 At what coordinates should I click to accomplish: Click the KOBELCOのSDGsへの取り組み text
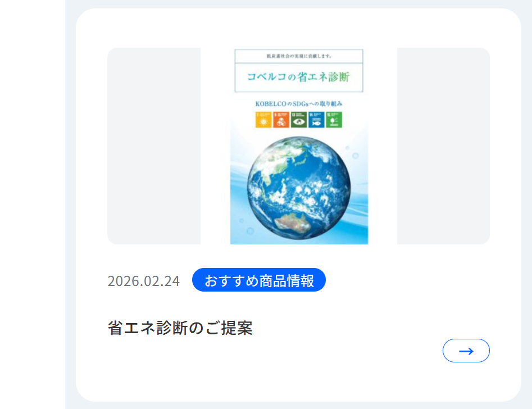(x=299, y=103)
